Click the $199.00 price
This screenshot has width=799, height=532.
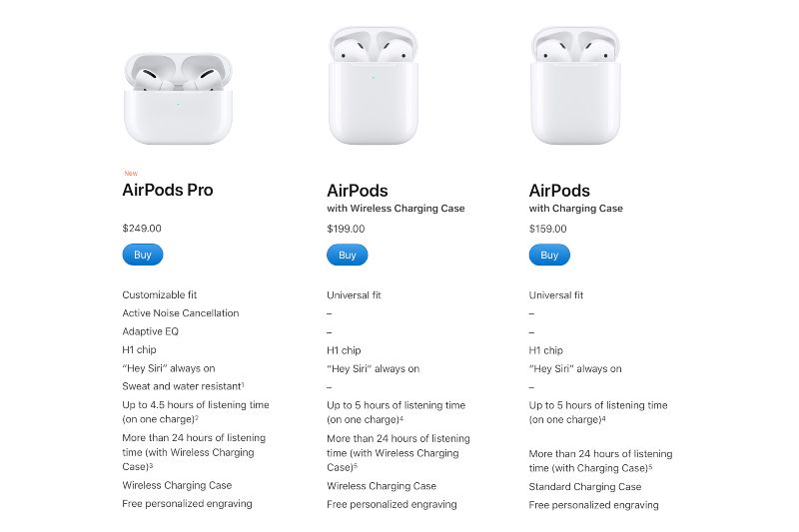coord(346,229)
